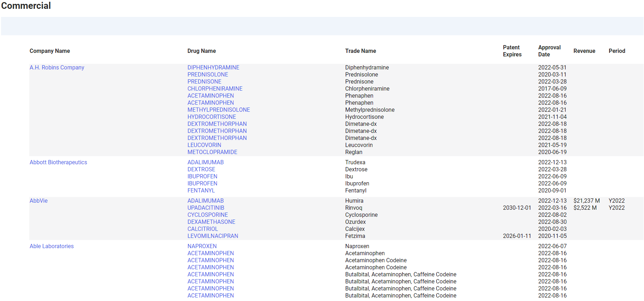Open IBUPROFEN link in the Ibuprofen row

(202, 183)
